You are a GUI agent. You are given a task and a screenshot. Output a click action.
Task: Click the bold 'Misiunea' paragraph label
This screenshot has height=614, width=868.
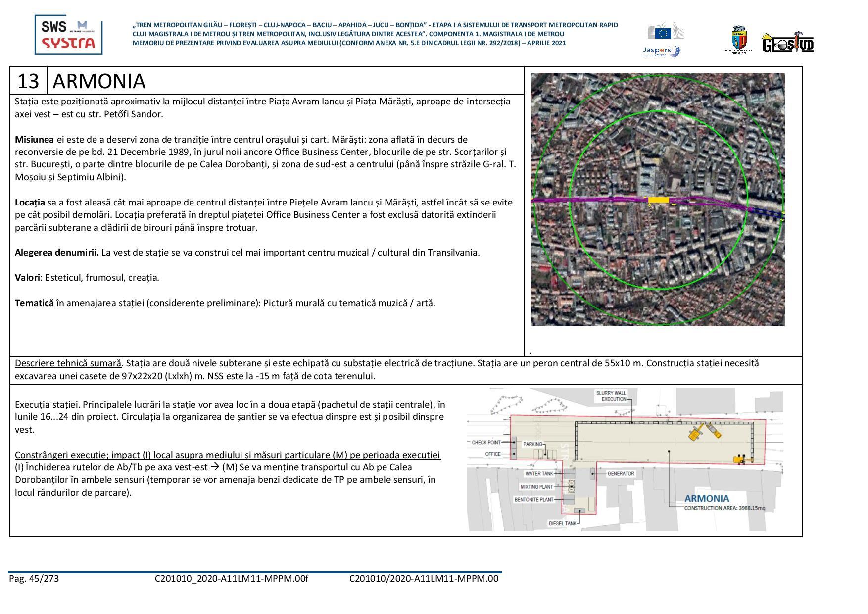tap(34, 140)
